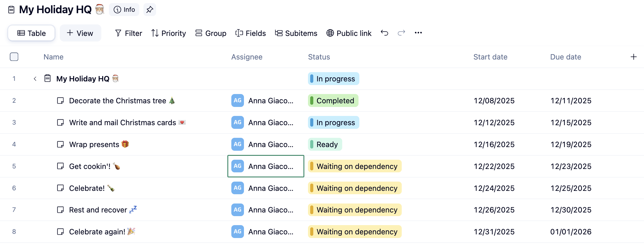This screenshot has height=247, width=644.
Task: Open the Priority sort menu
Action: 168,33
